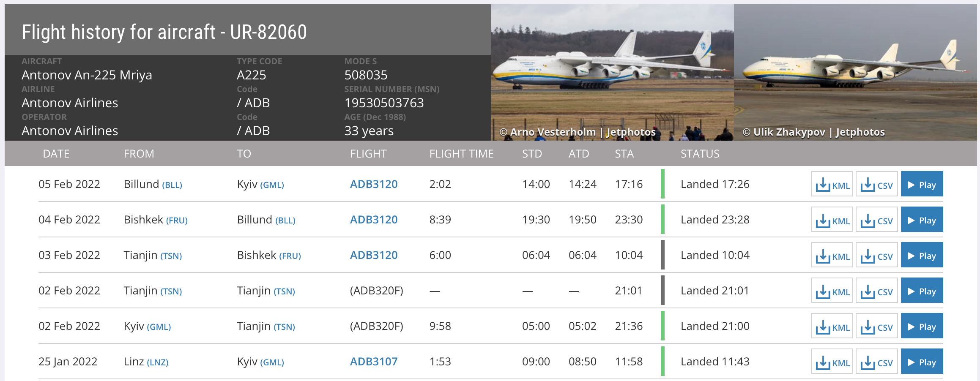Download KML for the 05 Feb Billund–Kyiv flight
The width and height of the screenshot is (980, 381).
click(x=831, y=184)
